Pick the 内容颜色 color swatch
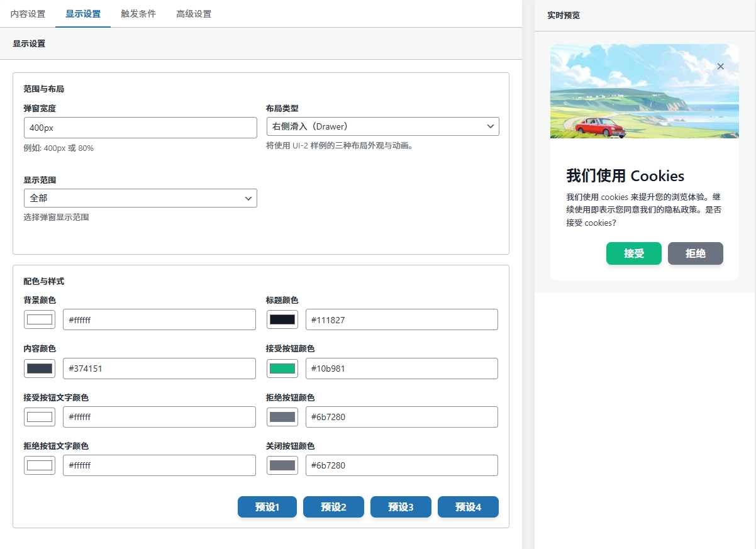Image resolution: width=756 pixels, height=549 pixels. tap(40, 369)
